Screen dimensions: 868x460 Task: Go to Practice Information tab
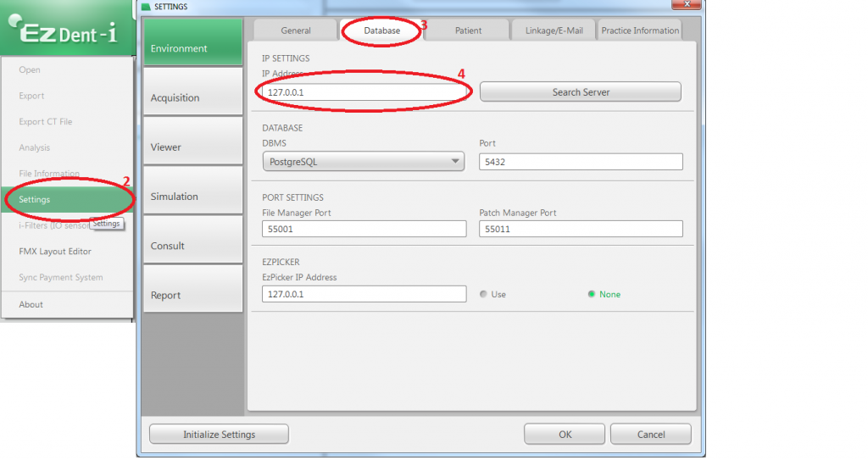click(640, 30)
